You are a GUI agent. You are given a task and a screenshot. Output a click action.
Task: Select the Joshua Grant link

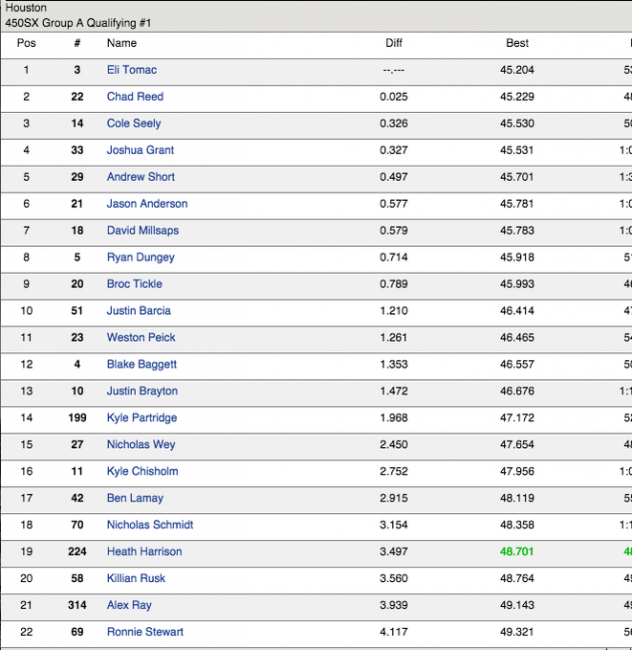(x=140, y=150)
